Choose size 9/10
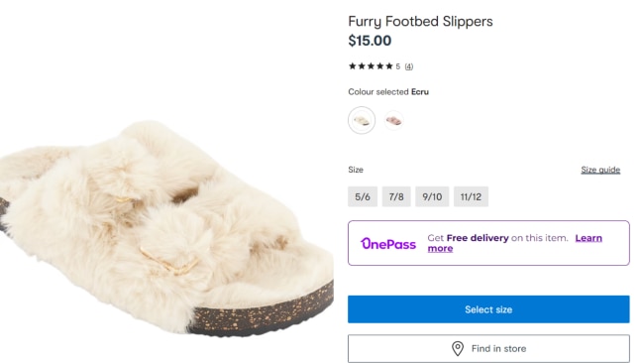This screenshot has width=644, height=363. click(x=432, y=196)
